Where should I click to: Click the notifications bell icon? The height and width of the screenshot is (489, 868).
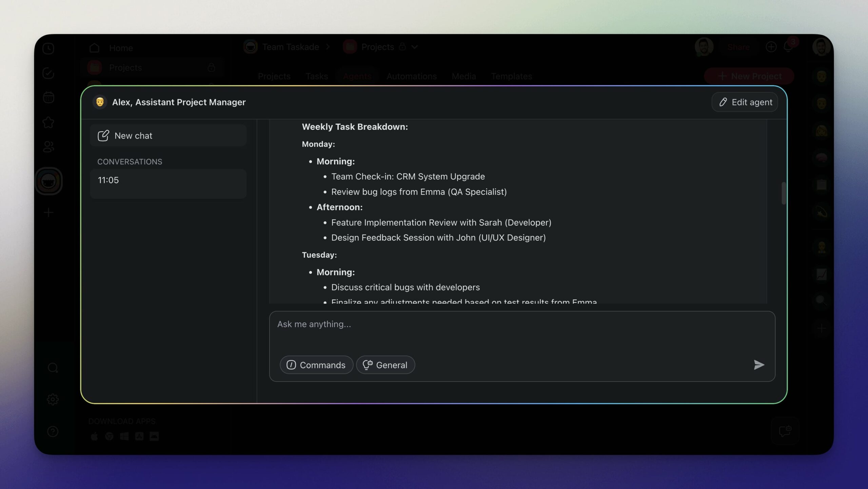pyautogui.click(x=788, y=47)
